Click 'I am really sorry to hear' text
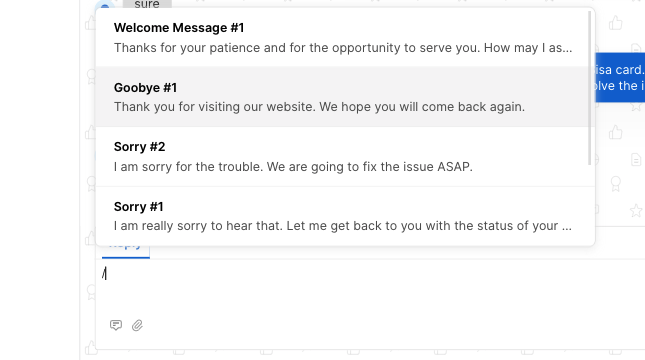This screenshot has width=645, height=360. click(x=343, y=226)
